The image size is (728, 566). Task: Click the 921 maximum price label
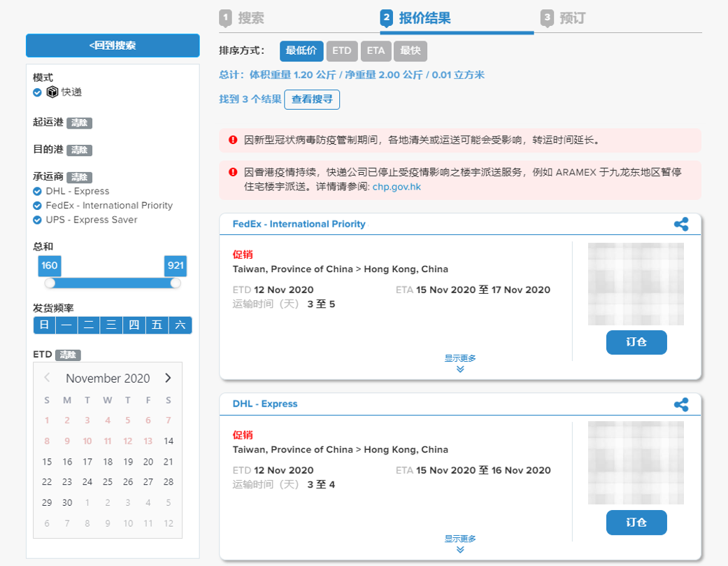coord(176,266)
